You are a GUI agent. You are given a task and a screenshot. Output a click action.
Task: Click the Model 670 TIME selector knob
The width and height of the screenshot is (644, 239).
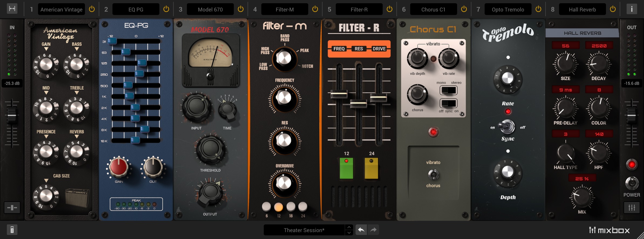pos(227,109)
